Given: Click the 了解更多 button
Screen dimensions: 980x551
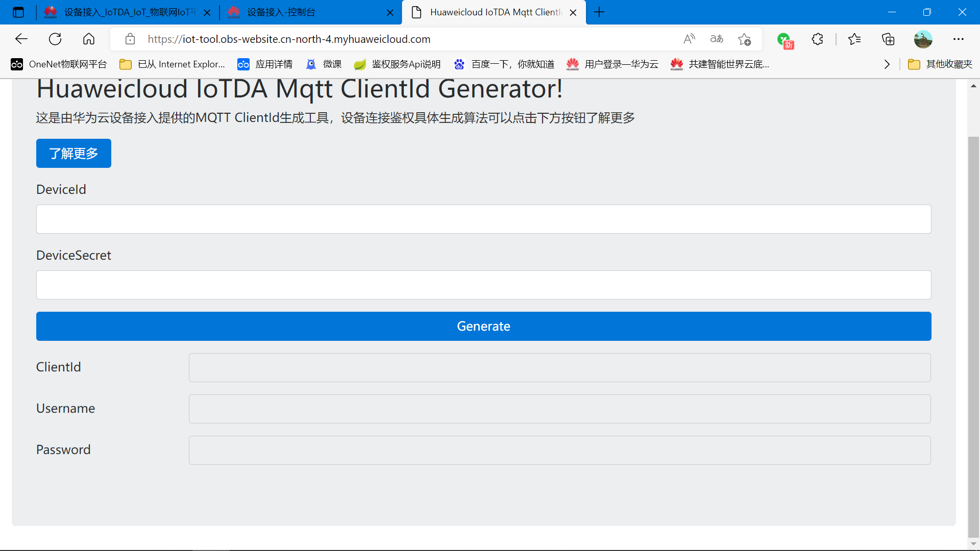Looking at the screenshot, I should [73, 153].
